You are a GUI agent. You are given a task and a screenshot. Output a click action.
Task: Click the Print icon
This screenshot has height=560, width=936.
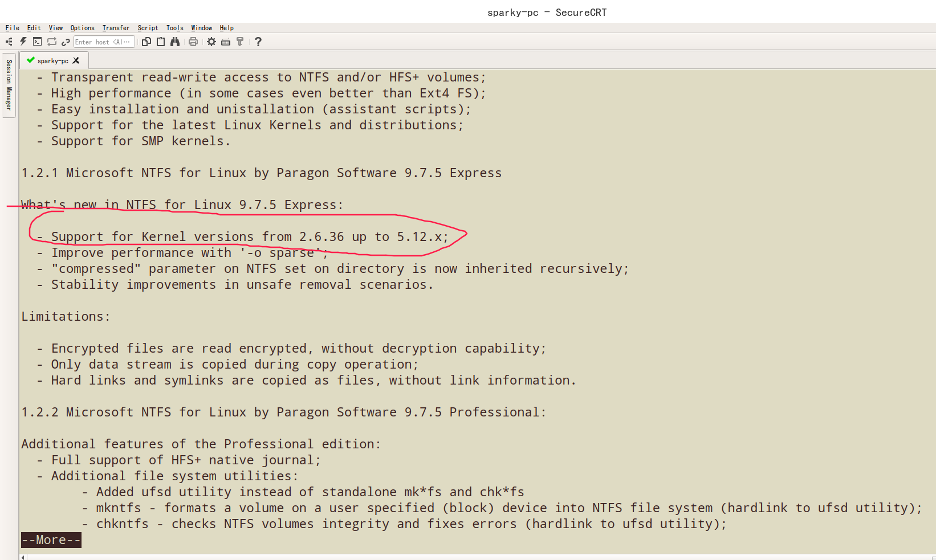[x=193, y=42]
